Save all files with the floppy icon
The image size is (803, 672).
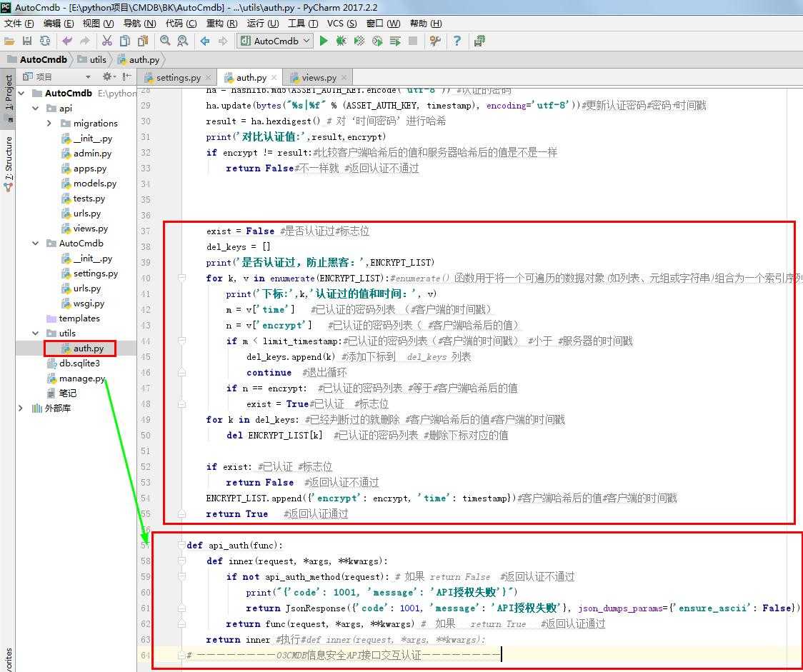(27, 41)
